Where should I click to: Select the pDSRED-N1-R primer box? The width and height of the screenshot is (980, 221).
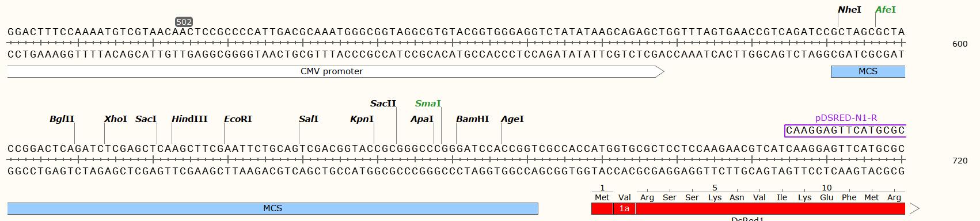point(845,131)
